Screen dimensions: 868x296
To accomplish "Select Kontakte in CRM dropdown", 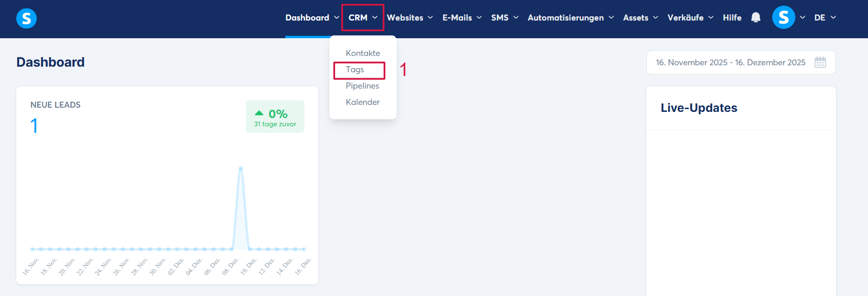I will (363, 53).
